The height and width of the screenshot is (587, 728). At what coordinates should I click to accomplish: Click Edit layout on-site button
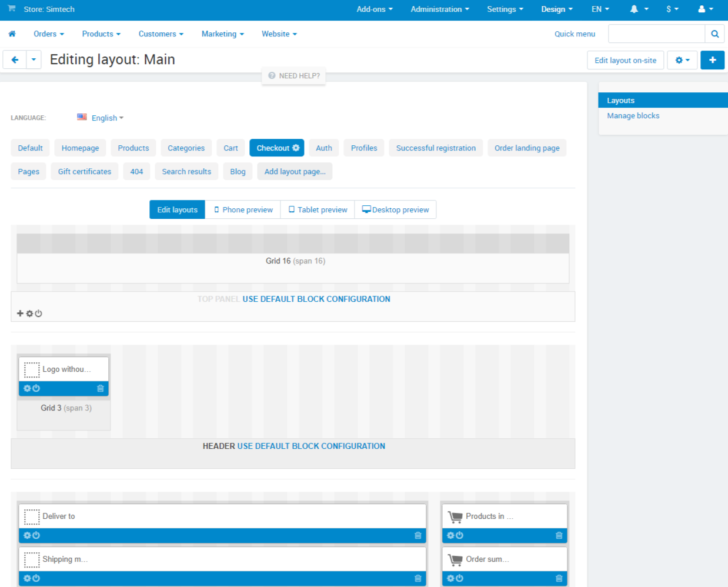(x=625, y=60)
